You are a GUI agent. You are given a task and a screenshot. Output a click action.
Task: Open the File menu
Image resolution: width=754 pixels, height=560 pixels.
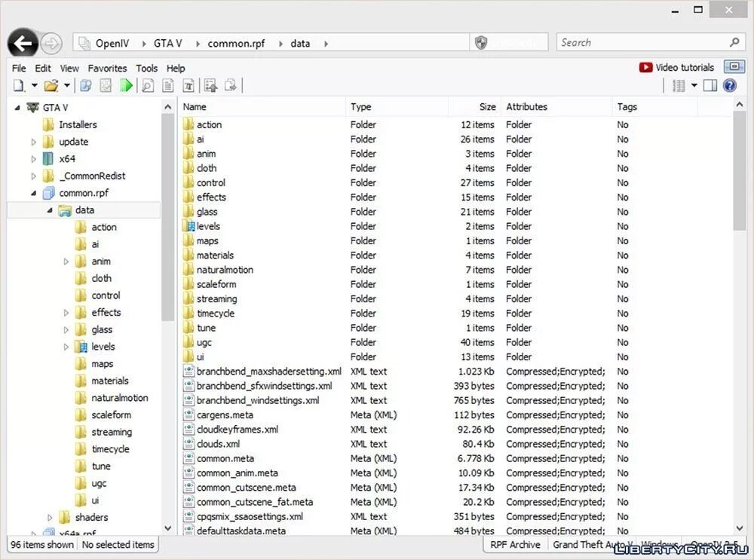click(19, 69)
